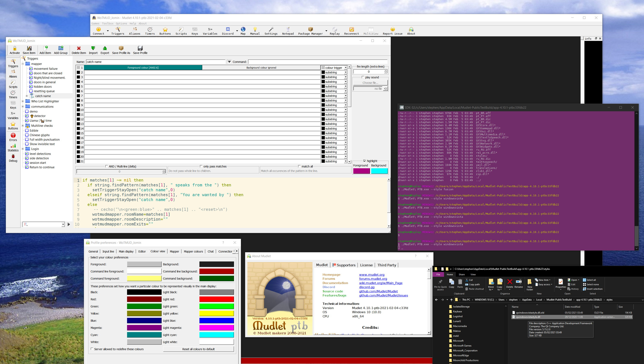
Task: Enable 'only pass matches' checkbox
Action: [x=201, y=166]
